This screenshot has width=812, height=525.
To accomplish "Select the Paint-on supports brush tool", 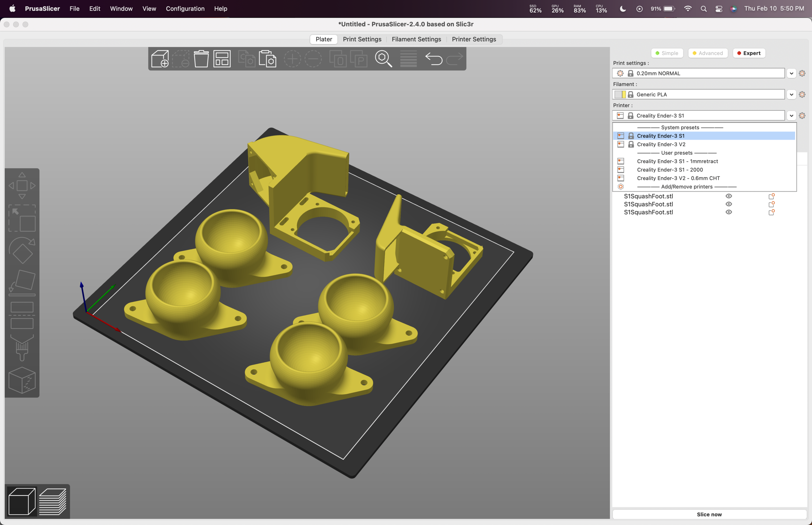I will [22, 347].
